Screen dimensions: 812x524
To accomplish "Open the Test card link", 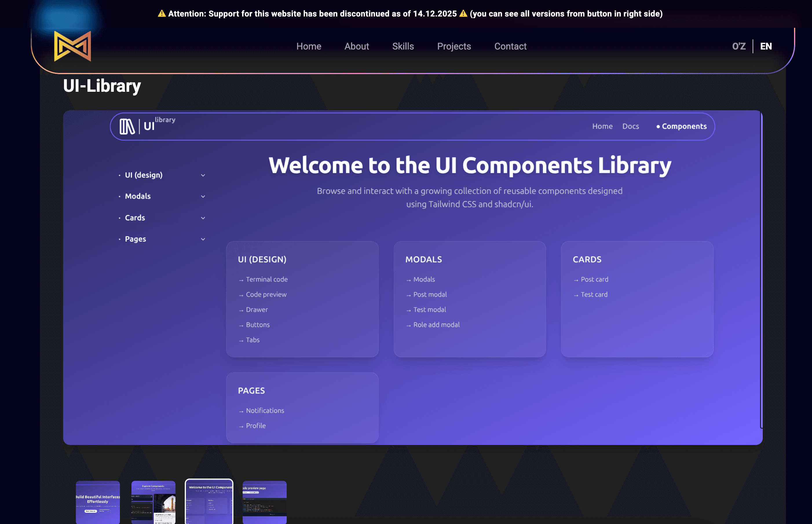I will pos(594,295).
